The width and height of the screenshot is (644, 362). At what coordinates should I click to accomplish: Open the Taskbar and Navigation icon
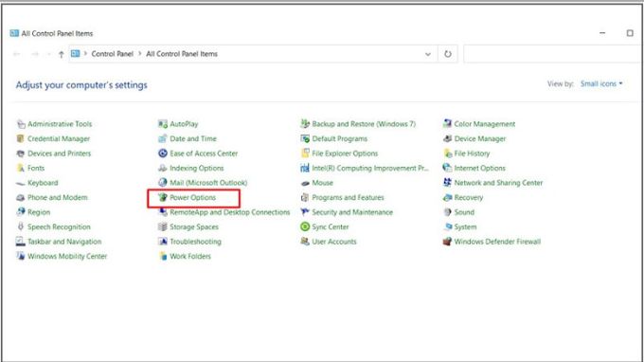21,242
